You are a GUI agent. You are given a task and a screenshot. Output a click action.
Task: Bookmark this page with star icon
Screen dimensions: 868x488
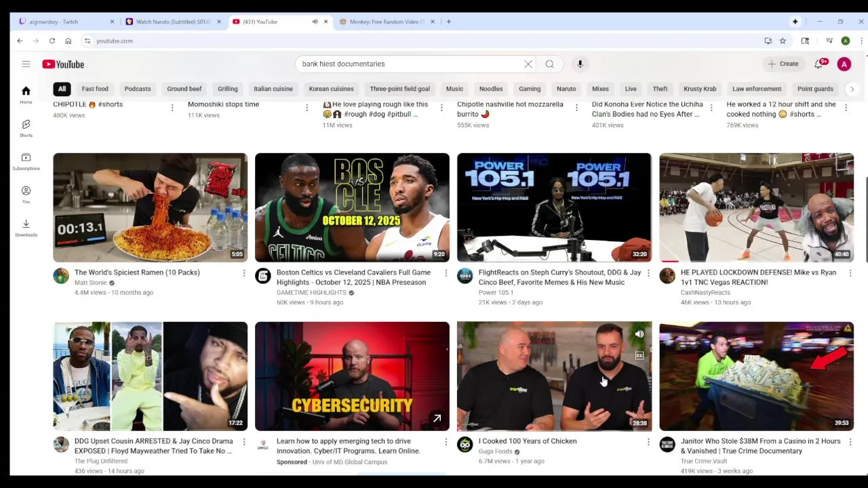[x=783, y=41]
